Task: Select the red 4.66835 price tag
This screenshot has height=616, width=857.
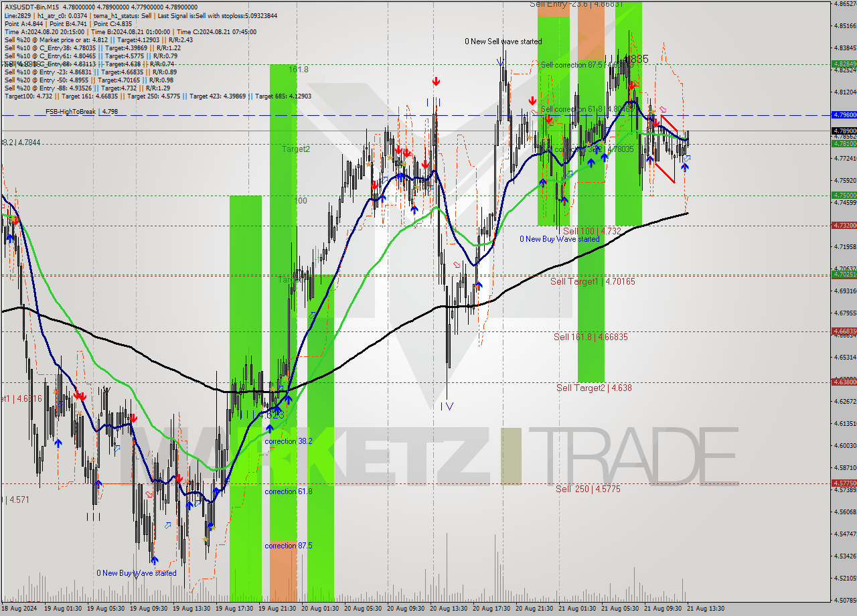Action: pyautogui.click(x=844, y=331)
